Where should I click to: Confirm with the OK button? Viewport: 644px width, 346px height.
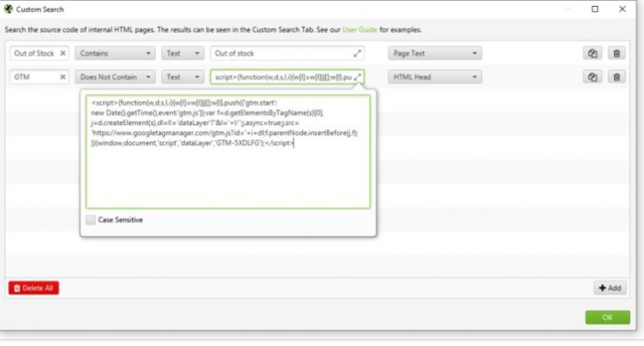coord(607,318)
